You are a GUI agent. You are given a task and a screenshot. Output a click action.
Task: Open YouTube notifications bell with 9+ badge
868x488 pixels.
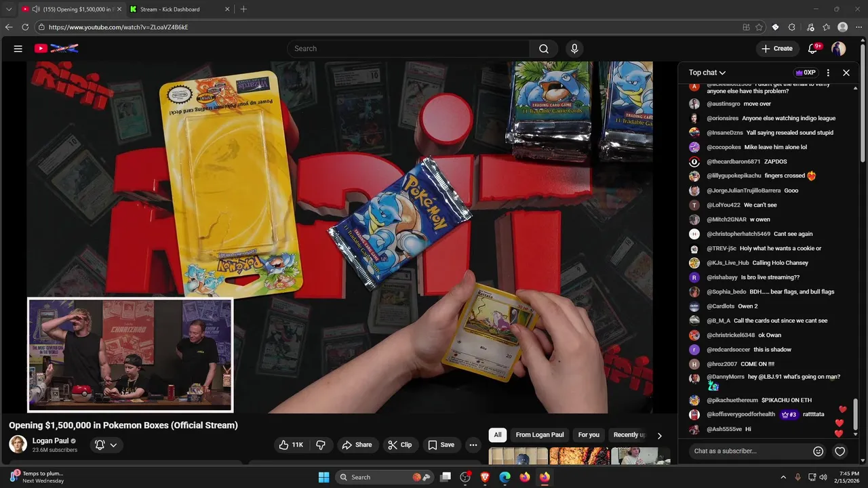click(x=813, y=48)
